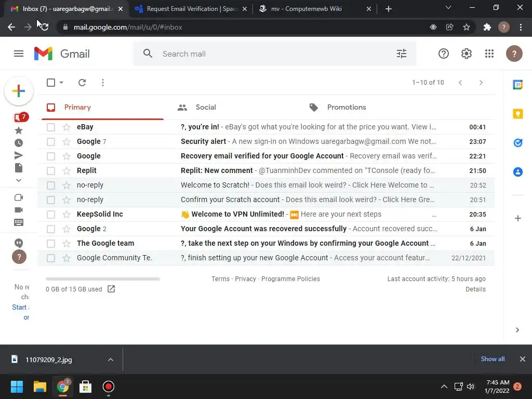Click Get add-ons plus icon

point(518,218)
